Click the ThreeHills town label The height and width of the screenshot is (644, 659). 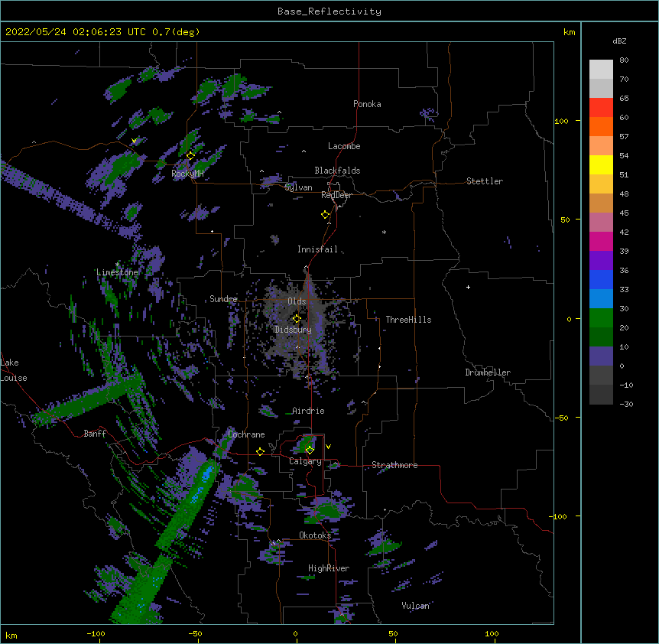pos(408,320)
